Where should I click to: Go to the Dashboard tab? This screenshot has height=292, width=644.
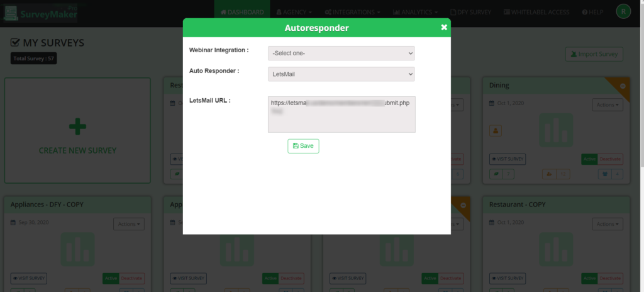[242, 13]
